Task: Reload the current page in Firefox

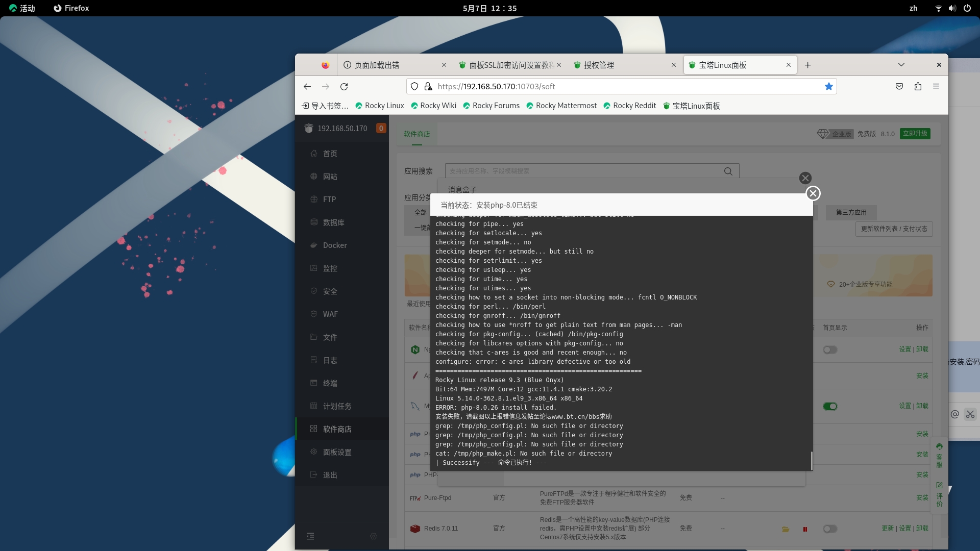Action: 344,87
